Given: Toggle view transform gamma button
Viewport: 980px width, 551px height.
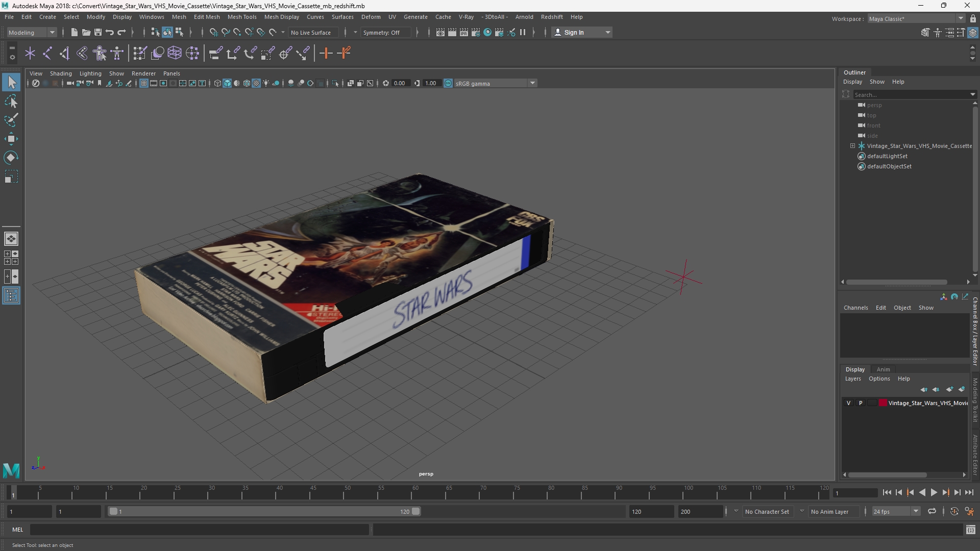Looking at the screenshot, I should pos(448,83).
